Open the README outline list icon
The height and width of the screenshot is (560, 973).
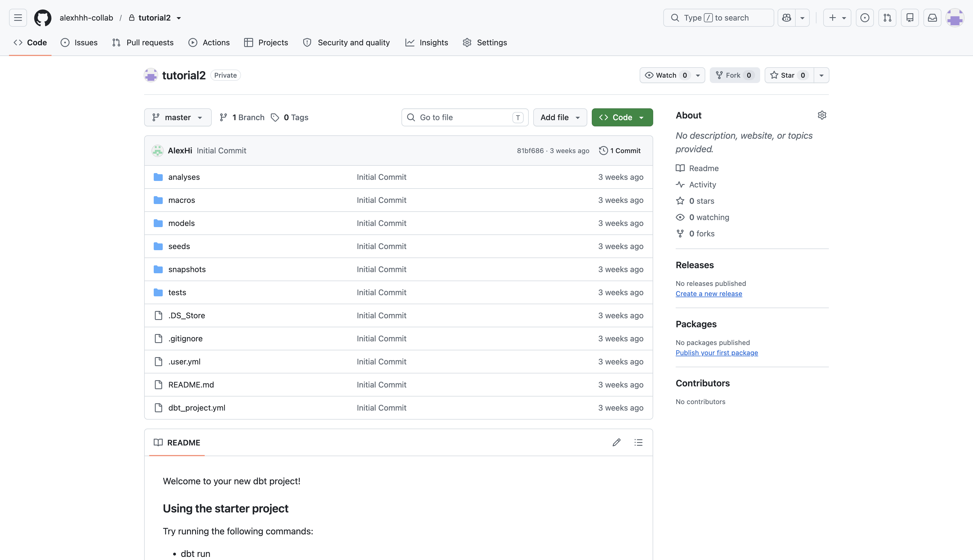(x=638, y=443)
